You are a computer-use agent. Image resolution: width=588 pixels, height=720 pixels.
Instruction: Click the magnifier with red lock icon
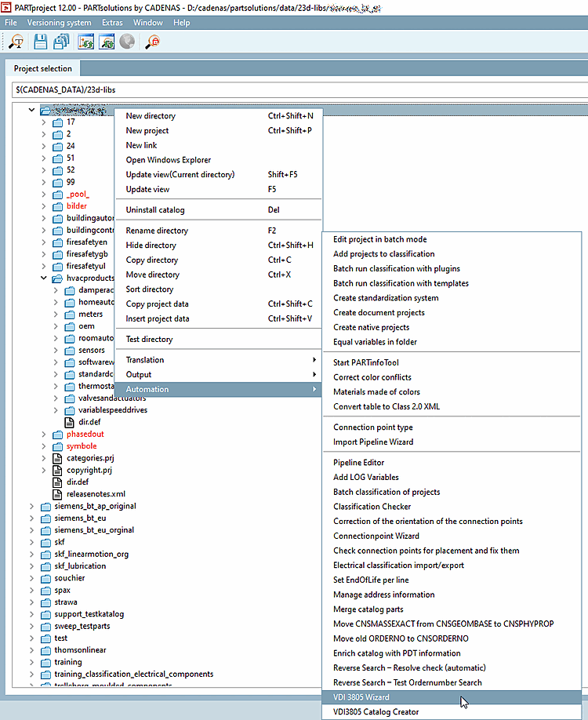click(x=152, y=42)
